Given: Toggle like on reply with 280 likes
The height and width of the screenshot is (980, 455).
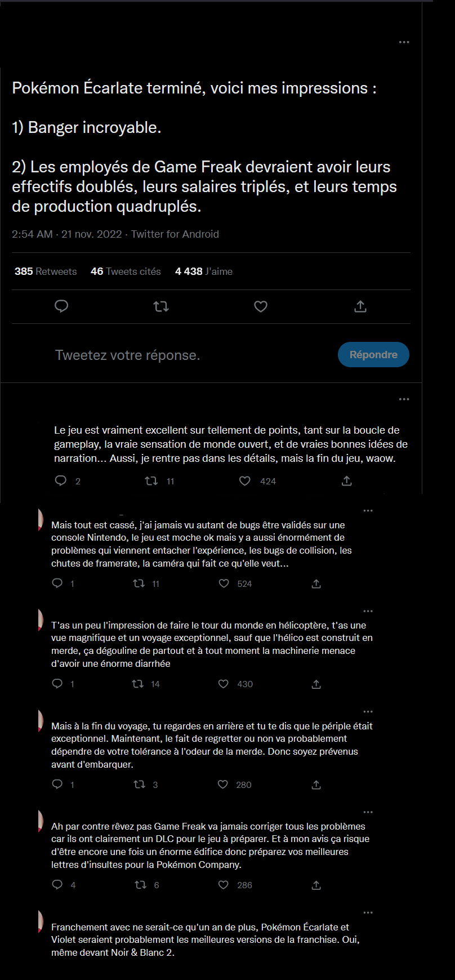Looking at the screenshot, I should (223, 785).
